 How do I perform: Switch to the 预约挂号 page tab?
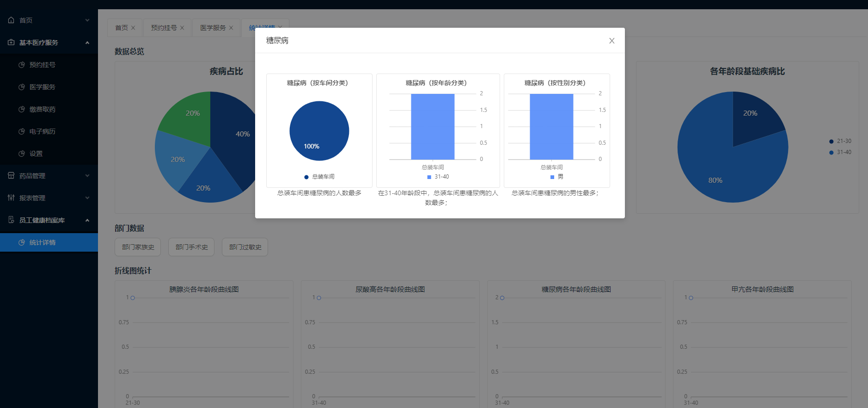164,28
